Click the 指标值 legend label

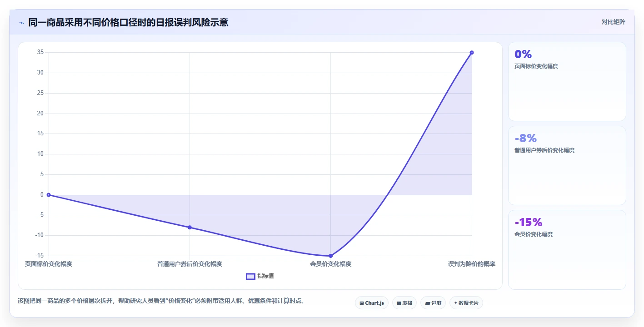coord(265,276)
